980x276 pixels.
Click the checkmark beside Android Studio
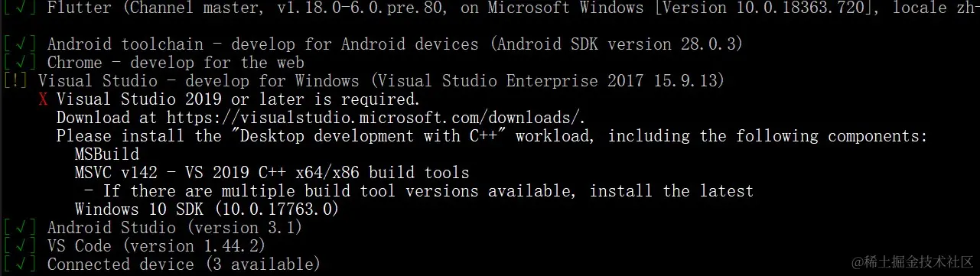21,228
